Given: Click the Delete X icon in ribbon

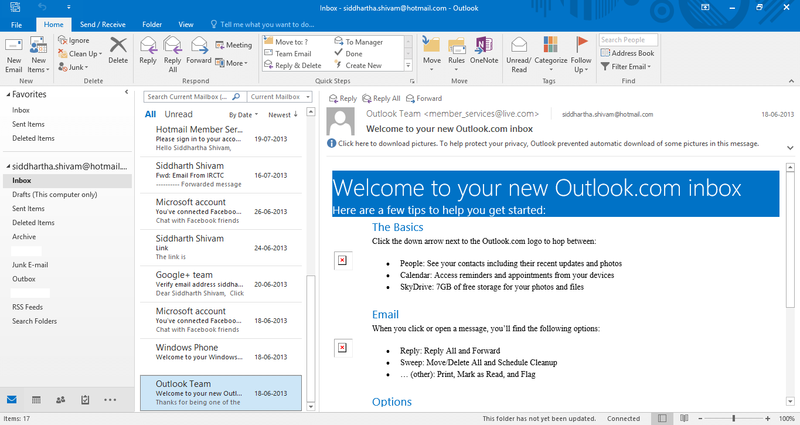Looking at the screenshot, I should pos(118,45).
